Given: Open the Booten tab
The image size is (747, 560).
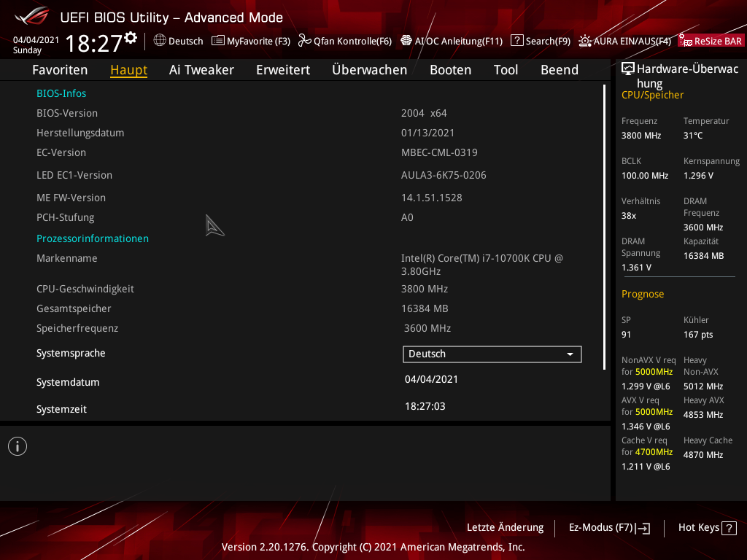Looking at the screenshot, I should click(x=451, y=70).
